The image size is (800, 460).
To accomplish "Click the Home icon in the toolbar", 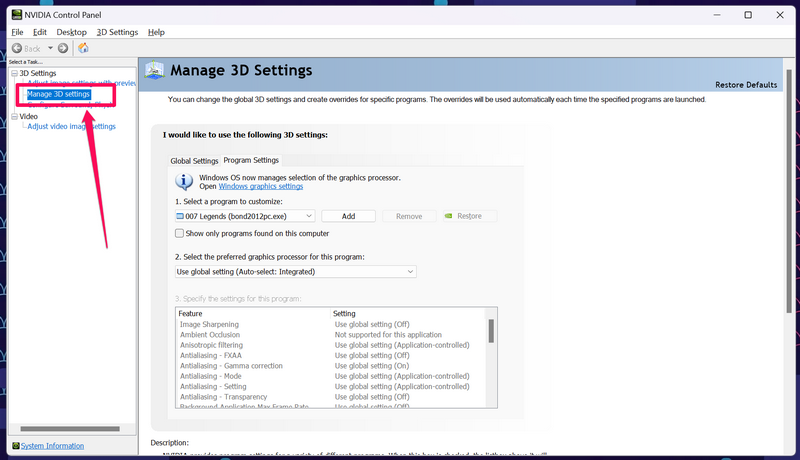I will pos(83,48).
